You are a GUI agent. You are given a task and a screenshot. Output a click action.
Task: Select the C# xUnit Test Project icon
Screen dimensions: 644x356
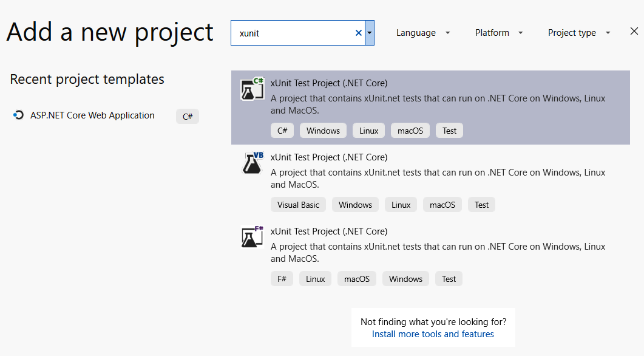tap(252, 89)
